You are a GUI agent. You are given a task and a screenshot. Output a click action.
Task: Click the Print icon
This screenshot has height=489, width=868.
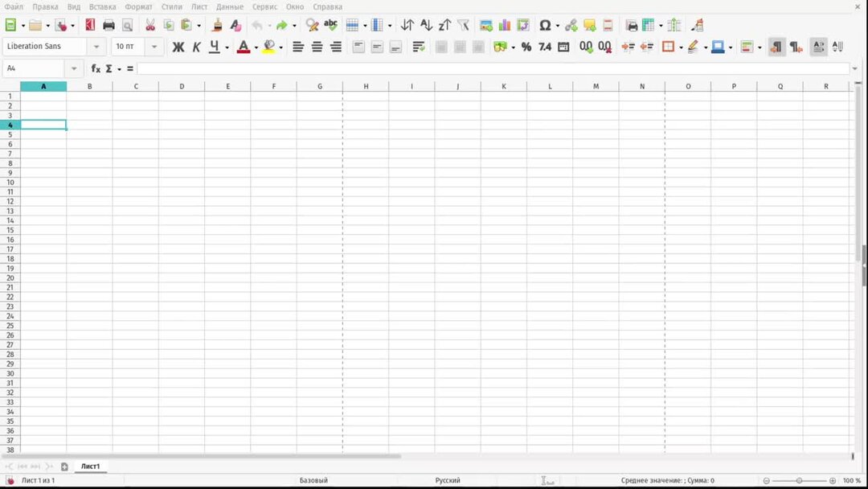pyautogui.click(x=108, y=25)
